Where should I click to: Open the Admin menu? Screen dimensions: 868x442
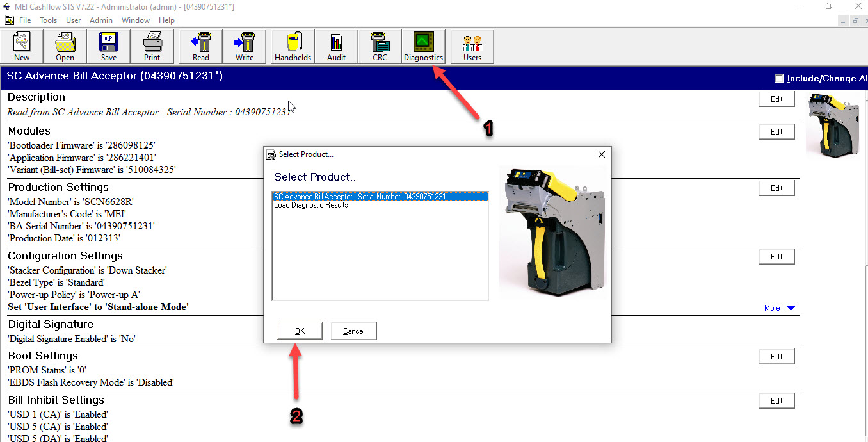[101, 20]
